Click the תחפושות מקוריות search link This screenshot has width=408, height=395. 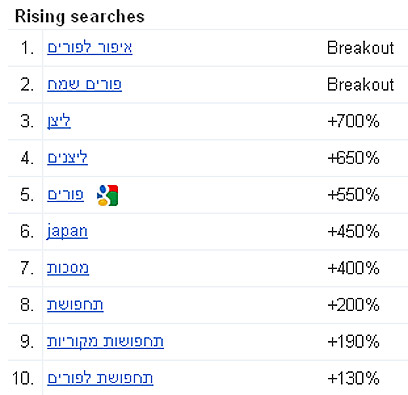(105, 342)
